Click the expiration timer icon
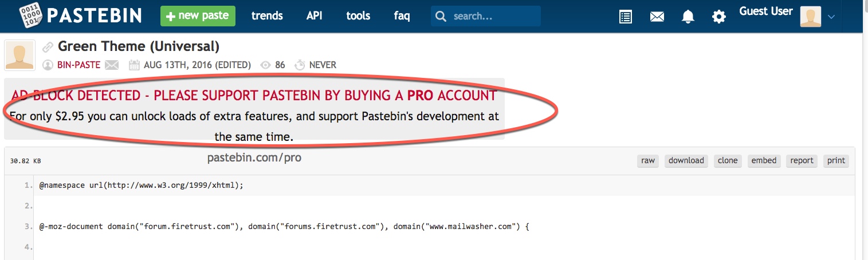Image resolution: width=868 pixels, height=260 pixels. [x=300, y=65]
